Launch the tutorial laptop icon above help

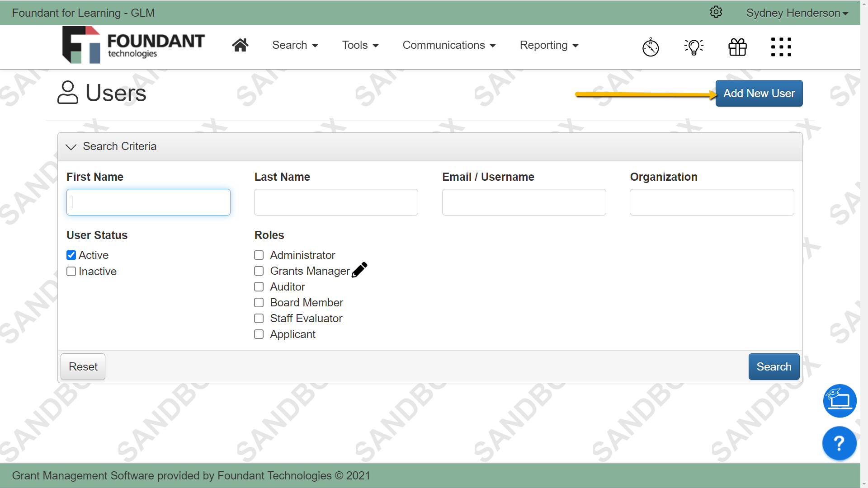[840, 400]
